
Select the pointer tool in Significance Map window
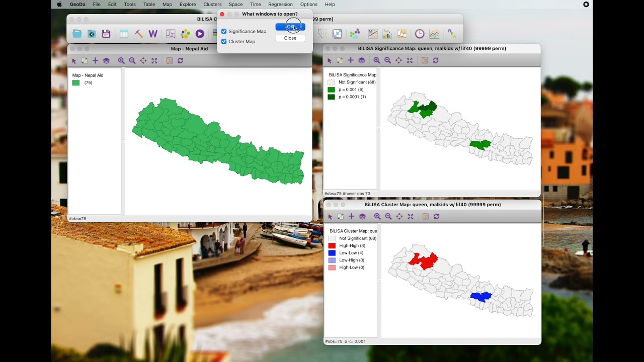[x=329, y=60]
